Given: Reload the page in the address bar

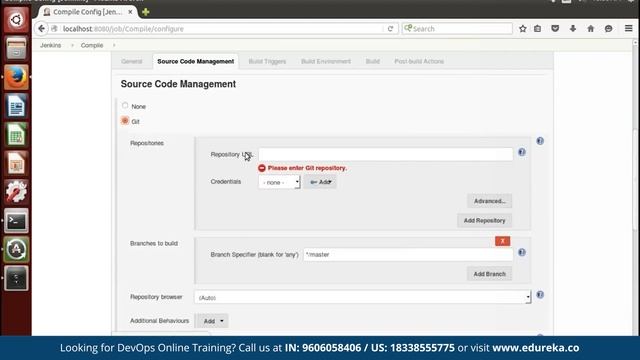Looking at the screenshot, I should pos(390,29).
